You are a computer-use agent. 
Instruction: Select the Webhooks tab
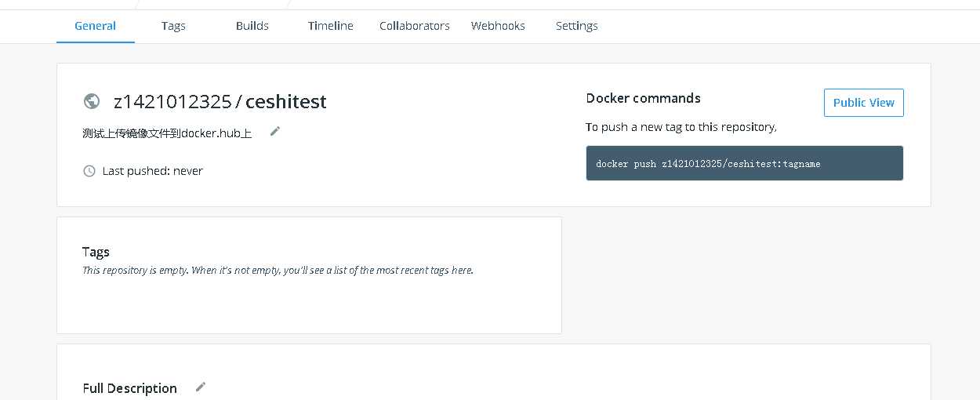498,26
